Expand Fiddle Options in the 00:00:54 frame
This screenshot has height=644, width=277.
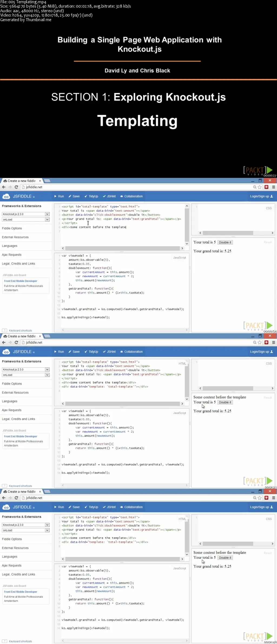tap(12, 228)
